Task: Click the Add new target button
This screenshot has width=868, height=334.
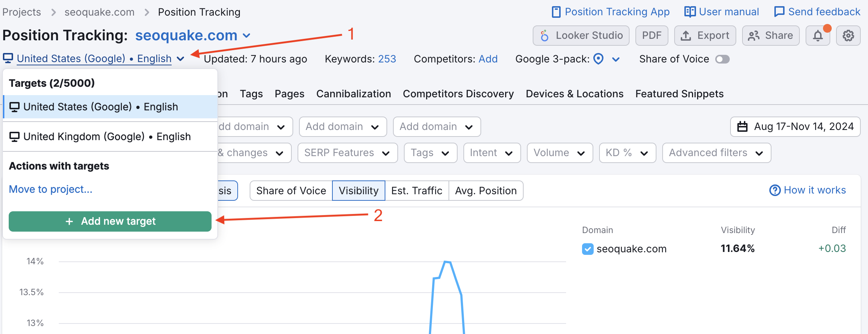Action: pyautogui.click(x=110, y=221)
